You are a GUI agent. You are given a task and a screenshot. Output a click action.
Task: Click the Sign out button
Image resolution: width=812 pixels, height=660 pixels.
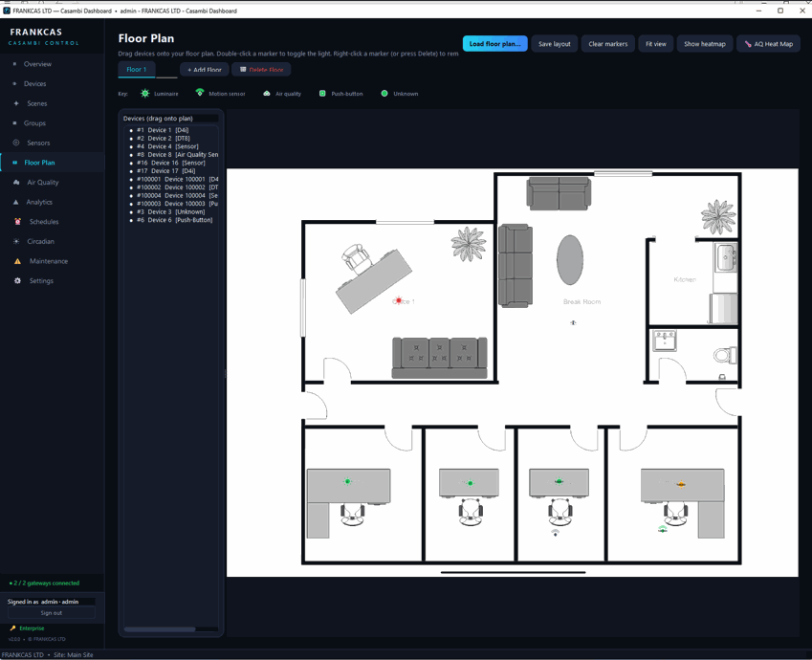tap(52, 613)
